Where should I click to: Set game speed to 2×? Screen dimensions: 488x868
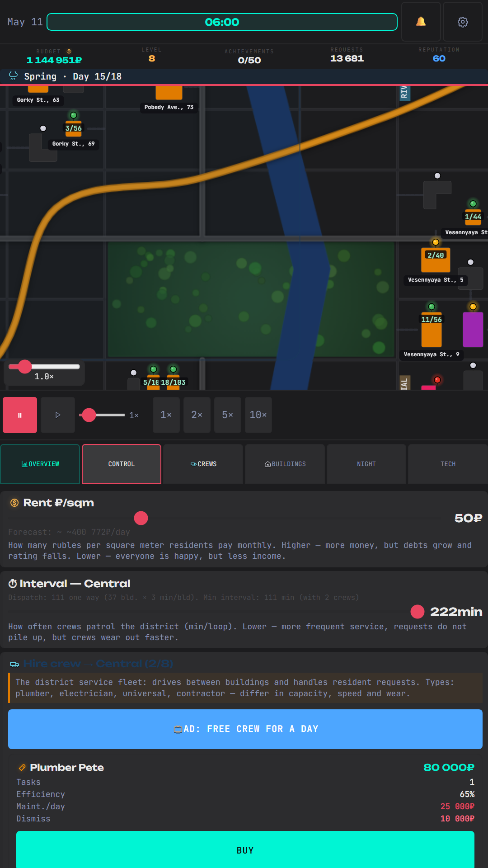(197, 415)
